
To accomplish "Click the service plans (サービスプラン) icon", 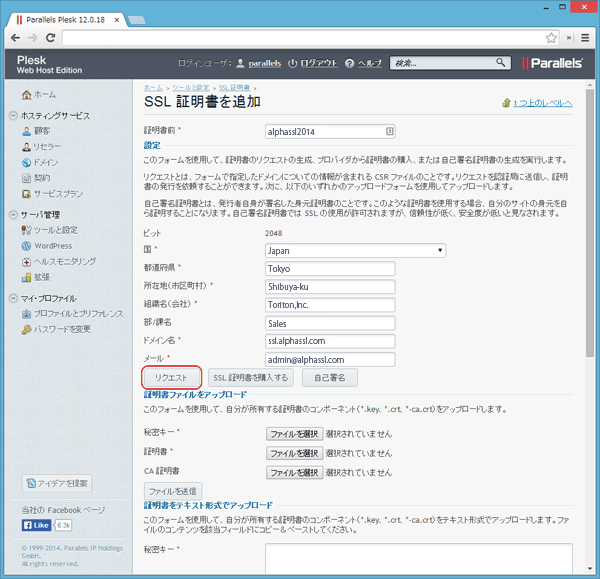I will (x=26, y=194).
